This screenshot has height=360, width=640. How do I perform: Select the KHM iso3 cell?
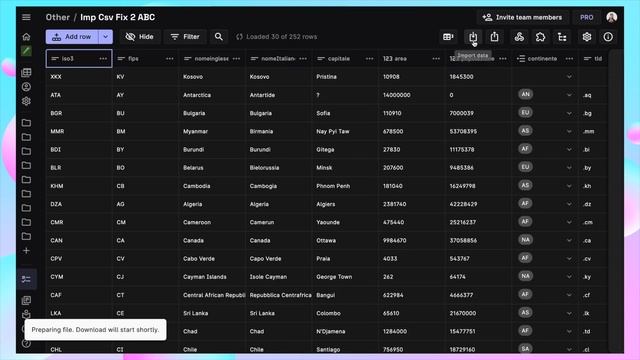tap(79, 186)
